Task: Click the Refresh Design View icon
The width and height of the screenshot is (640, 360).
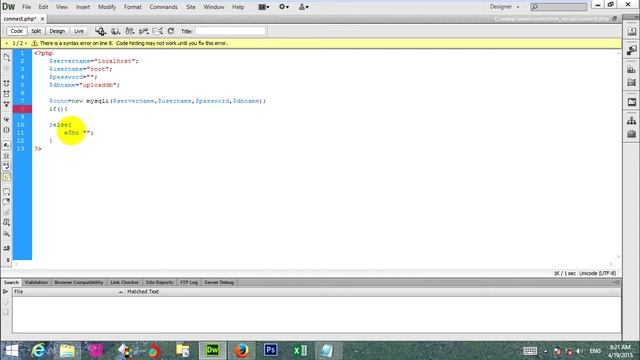Action: (171, 31)
